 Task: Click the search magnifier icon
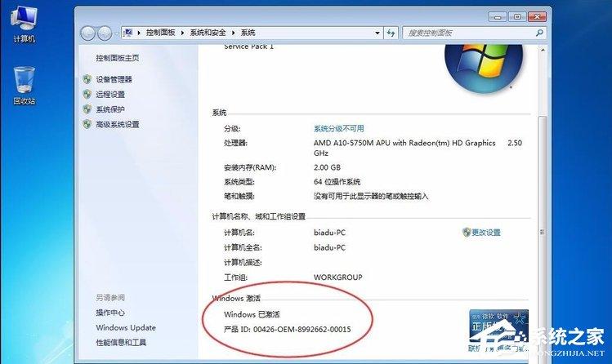click(x=539, y=33)
